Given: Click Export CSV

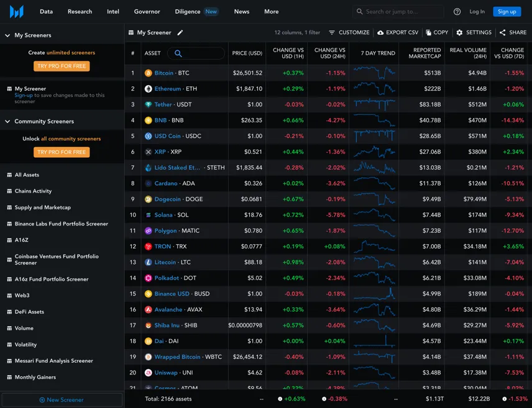Looking at the screenshot, I should click(398, 32).
